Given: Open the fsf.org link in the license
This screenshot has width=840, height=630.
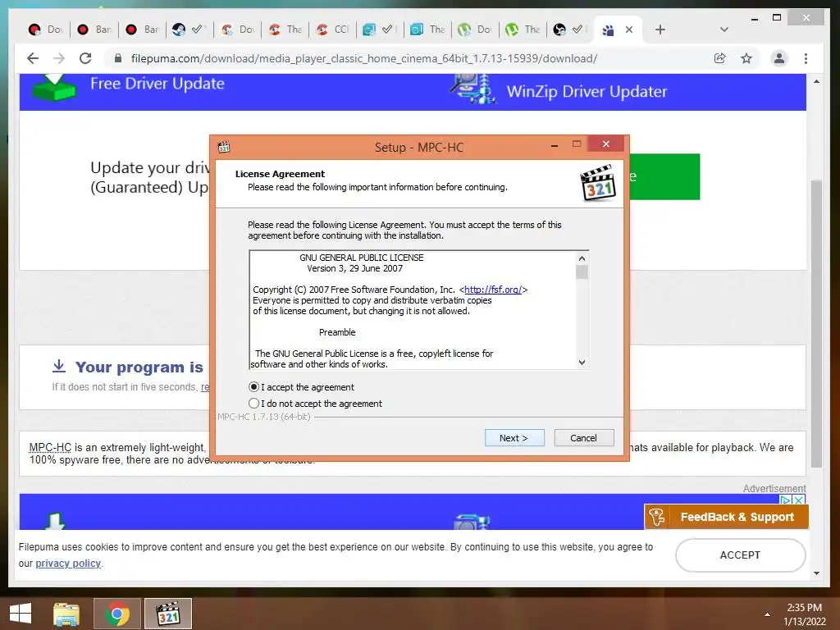Looking at the screenshot, I should [x=493, y=290].
